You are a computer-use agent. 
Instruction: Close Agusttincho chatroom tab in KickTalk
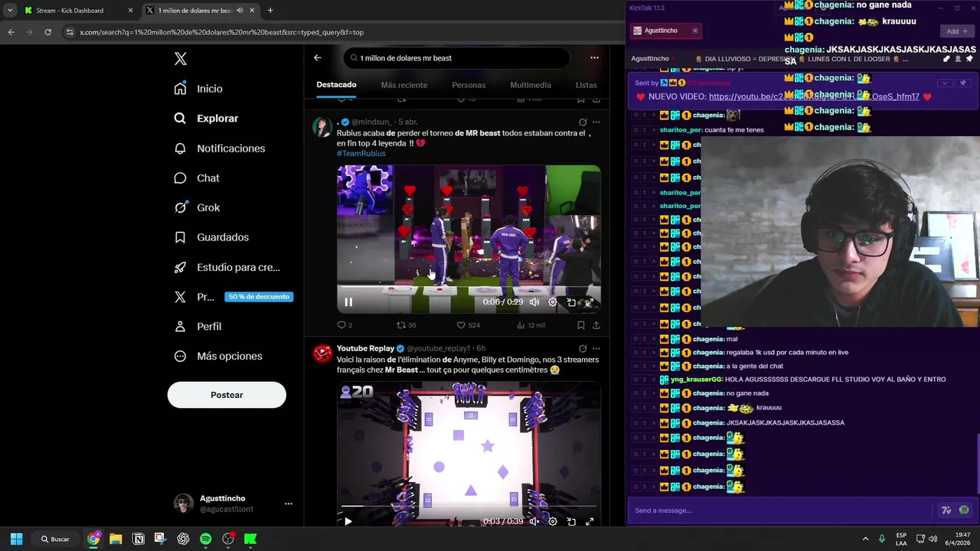[694, 31]
